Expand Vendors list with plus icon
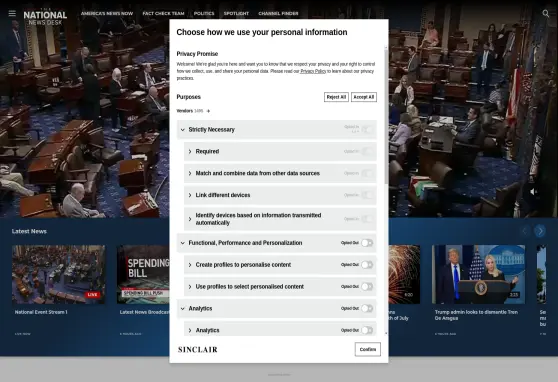The width and height of the screenshot is (558, 382). (209, 111)
